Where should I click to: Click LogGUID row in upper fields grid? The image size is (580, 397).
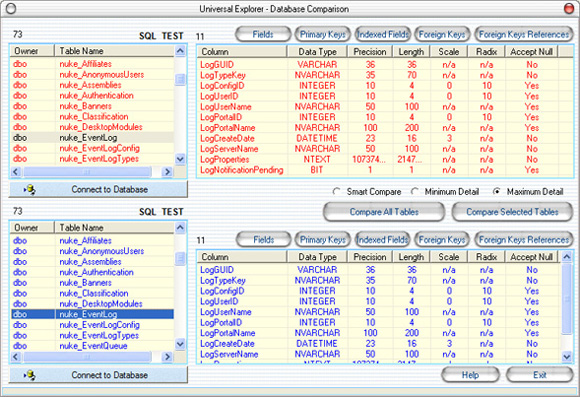point(379,65)
